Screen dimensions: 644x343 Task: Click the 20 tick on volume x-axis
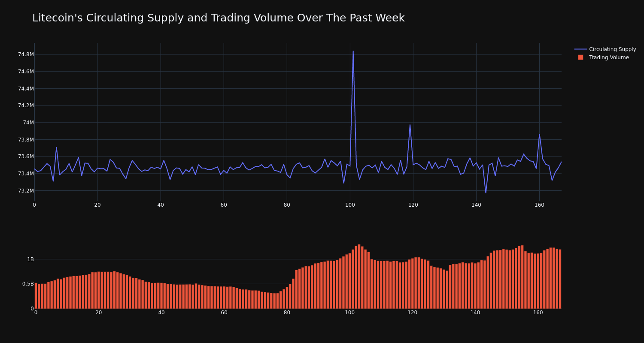99,313
